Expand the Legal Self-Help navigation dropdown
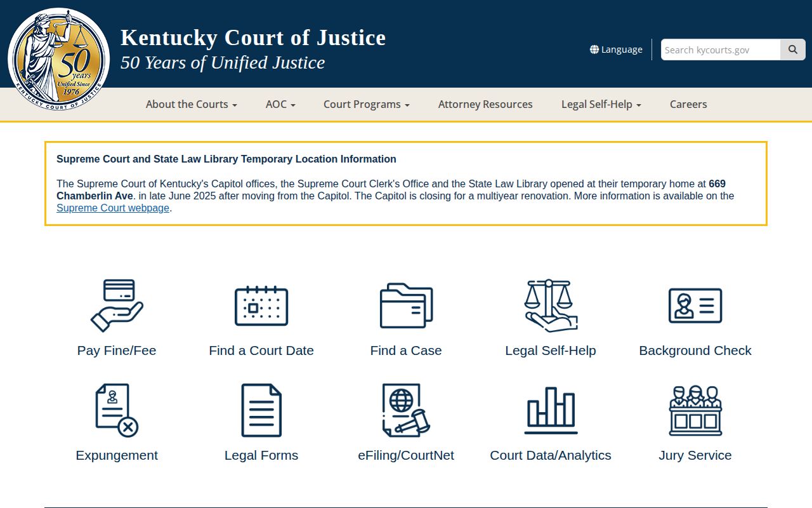This screenshot has height=508, width=812. click(x=601, y=104)
